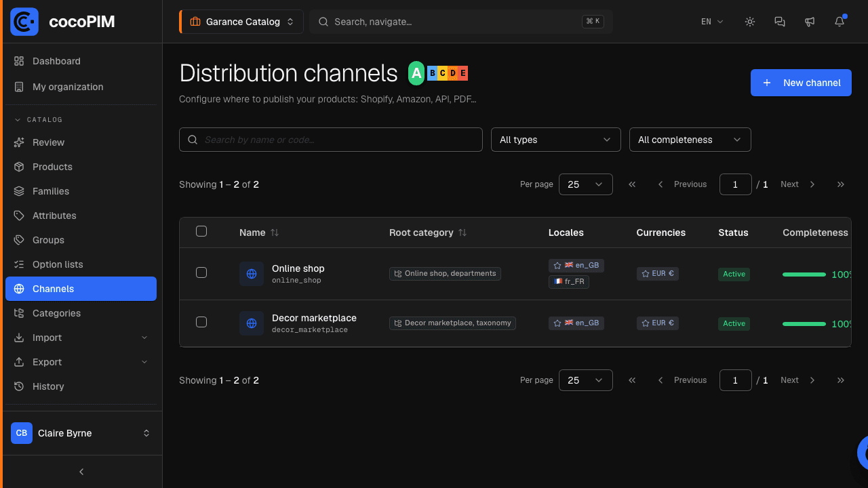The image size is (868, 488).
Task: Go to Dashboard in sidebar
Action: click(x=81, y=61)
